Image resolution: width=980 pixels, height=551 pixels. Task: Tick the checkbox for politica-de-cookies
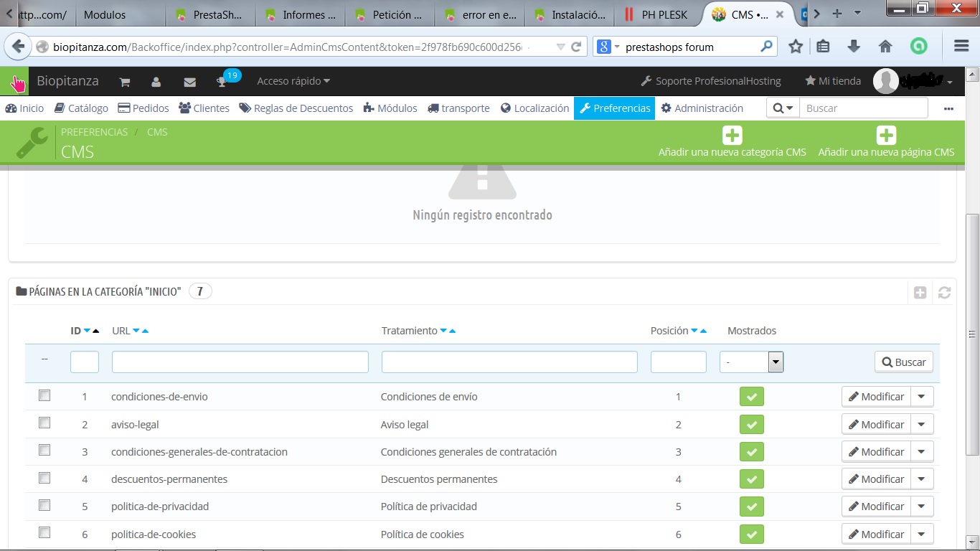(44, 533)
